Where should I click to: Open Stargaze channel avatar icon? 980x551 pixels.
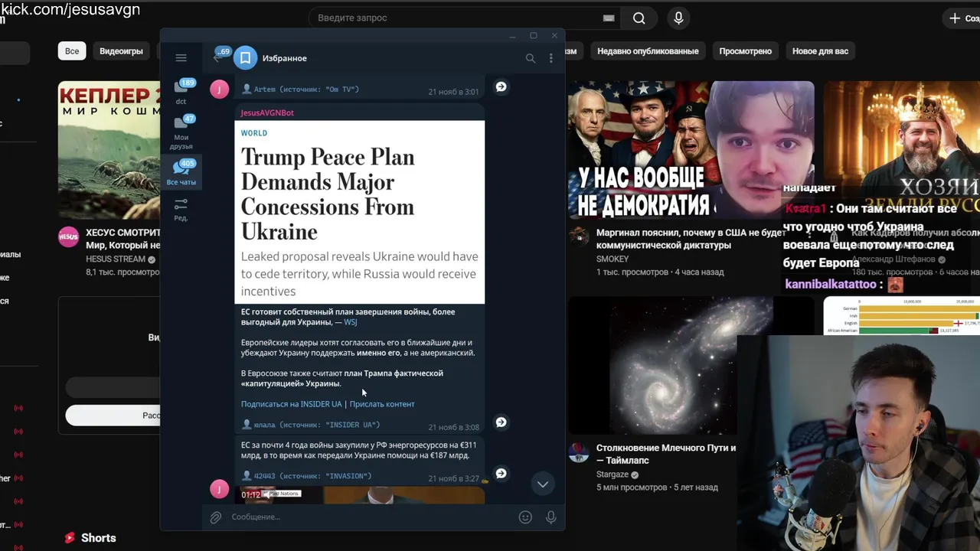tap(579, 452)
